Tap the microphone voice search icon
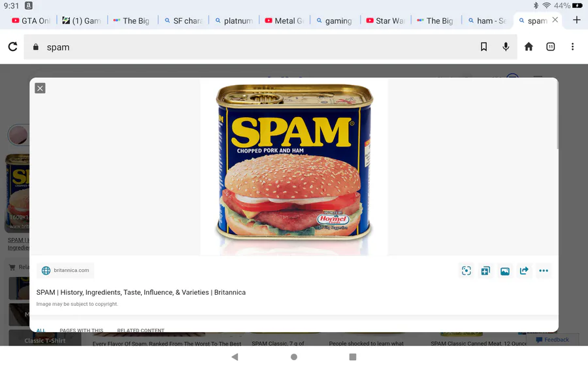588x368 pixels. click(x=506, y=46)
